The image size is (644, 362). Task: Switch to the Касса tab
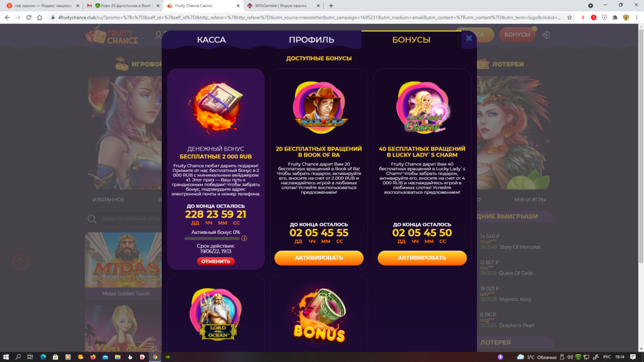(x=211, y=40)
